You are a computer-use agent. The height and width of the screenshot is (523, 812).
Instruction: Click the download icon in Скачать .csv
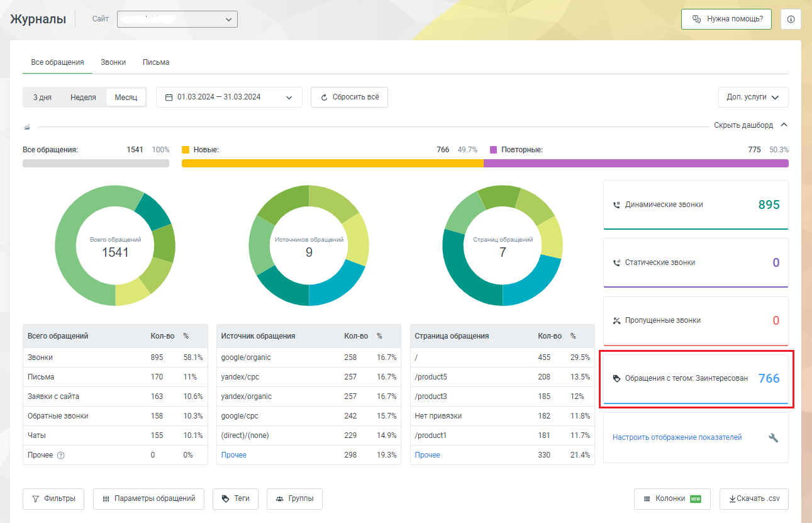pos(732,499)
